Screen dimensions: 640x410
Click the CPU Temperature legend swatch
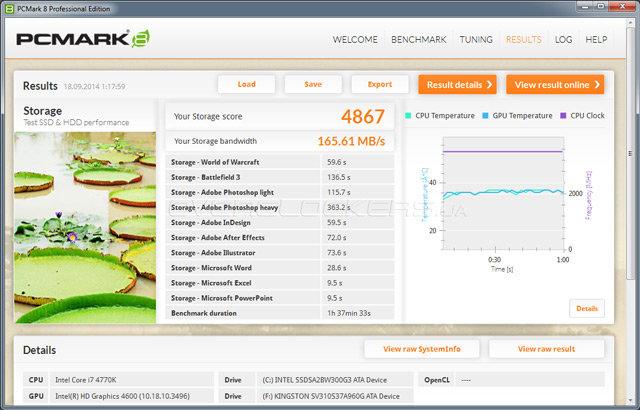tap(408, 115)
